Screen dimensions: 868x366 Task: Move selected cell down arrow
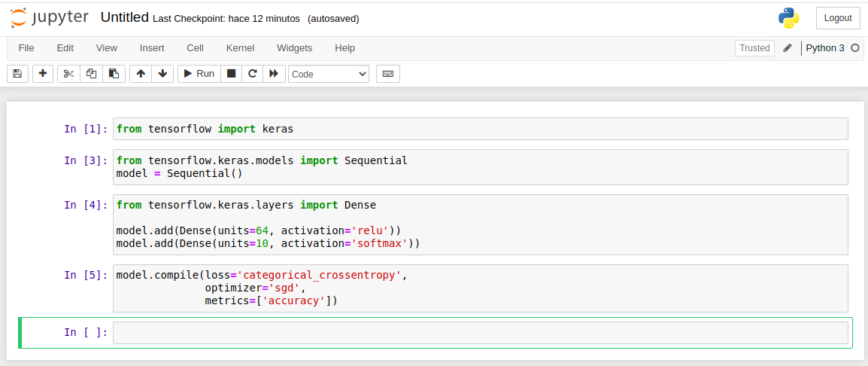pyautogui.click(x=162, y=74)
